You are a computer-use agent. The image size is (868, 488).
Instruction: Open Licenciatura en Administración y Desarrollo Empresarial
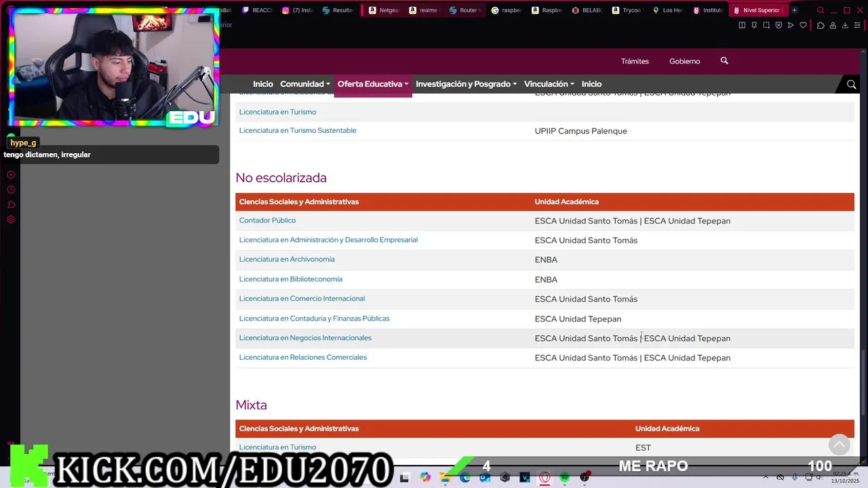click(328, 240)
